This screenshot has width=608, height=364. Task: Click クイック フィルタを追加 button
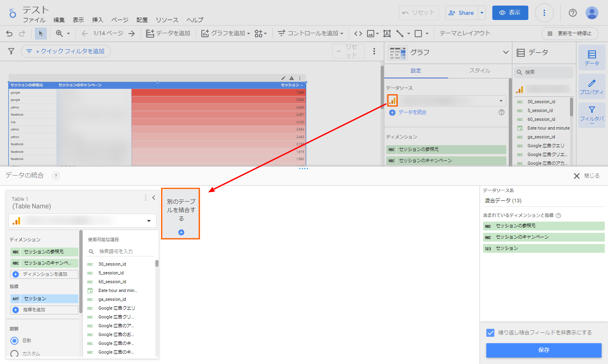(x=66, y=51)
